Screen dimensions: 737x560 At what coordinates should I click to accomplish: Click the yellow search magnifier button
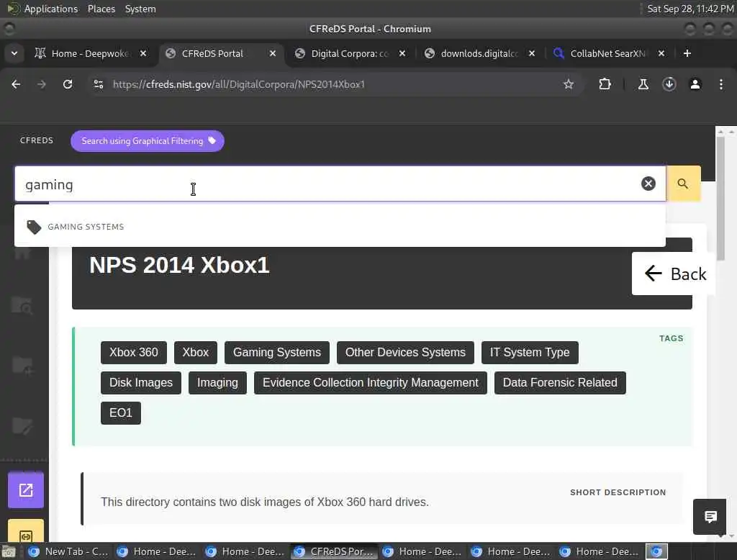[683, 184]
